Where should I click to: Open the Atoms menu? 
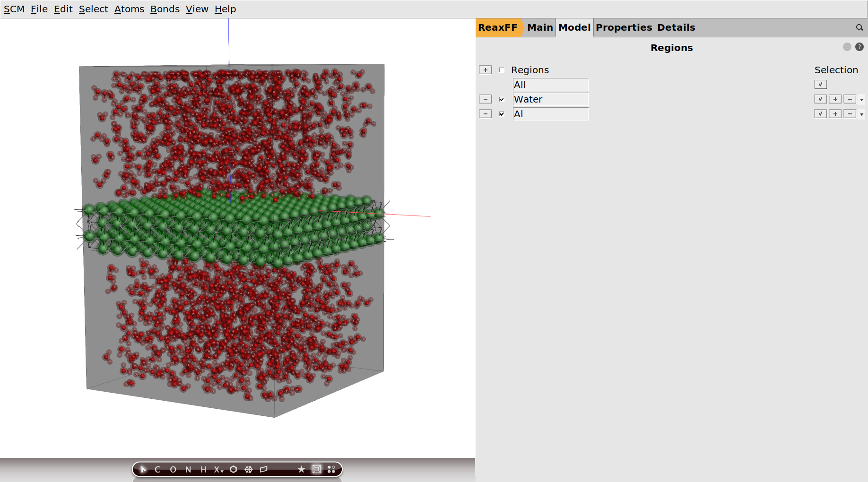pyautogui.click(x=129, y=9)
